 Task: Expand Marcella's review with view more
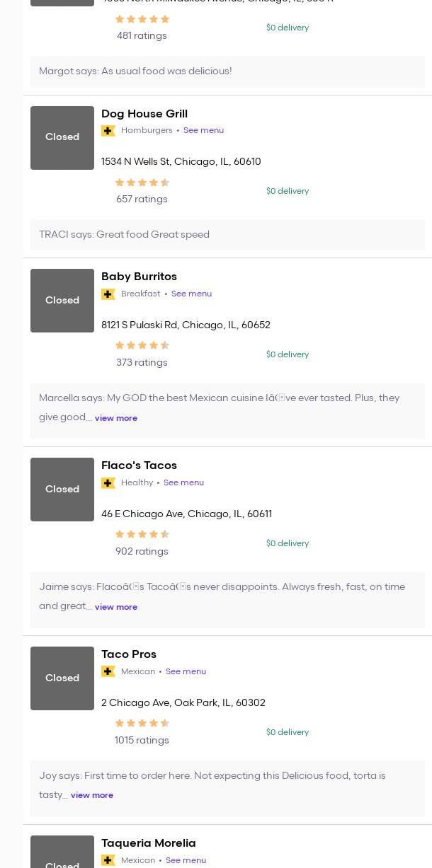coord(116,418)
